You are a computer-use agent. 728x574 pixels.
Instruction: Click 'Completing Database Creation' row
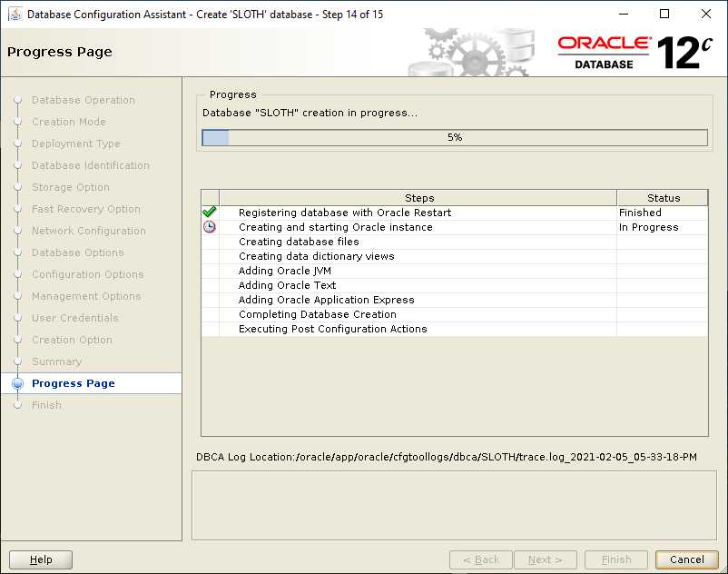(x=455, y=314)
